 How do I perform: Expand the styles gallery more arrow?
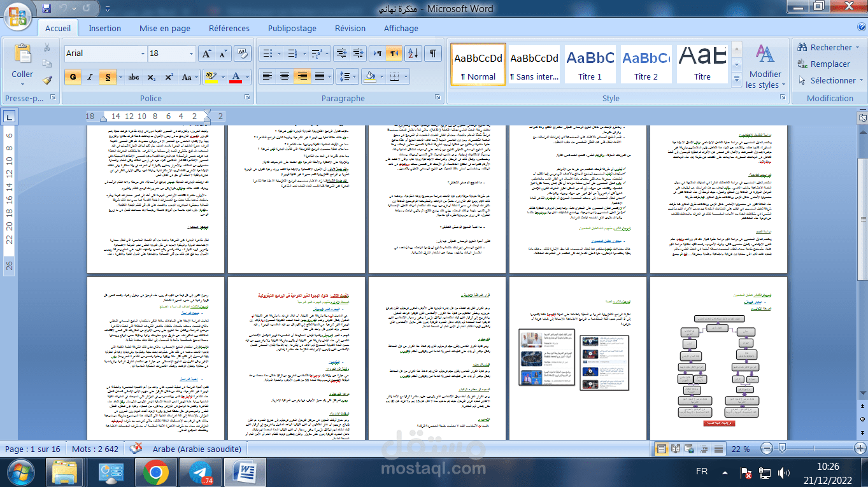point(737,80)
